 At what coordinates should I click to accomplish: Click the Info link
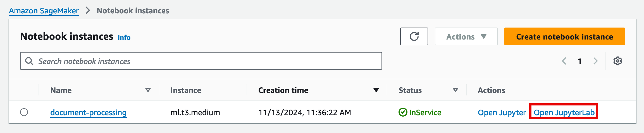pos(124,37)
